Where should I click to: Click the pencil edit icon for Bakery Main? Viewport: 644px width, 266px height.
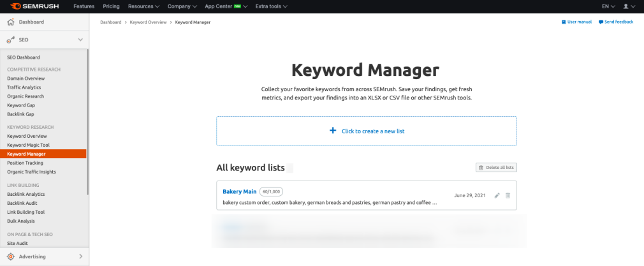[497, 195]
